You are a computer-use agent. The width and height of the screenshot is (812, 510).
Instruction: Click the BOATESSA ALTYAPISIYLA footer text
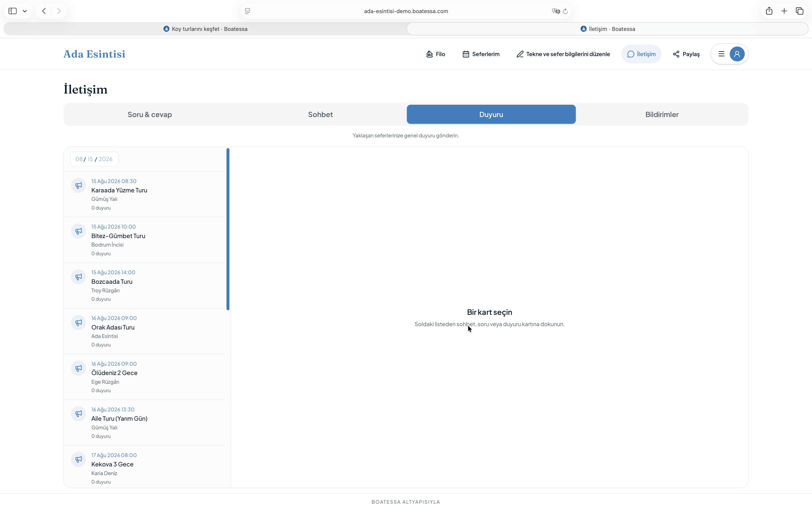pos(406,502)
